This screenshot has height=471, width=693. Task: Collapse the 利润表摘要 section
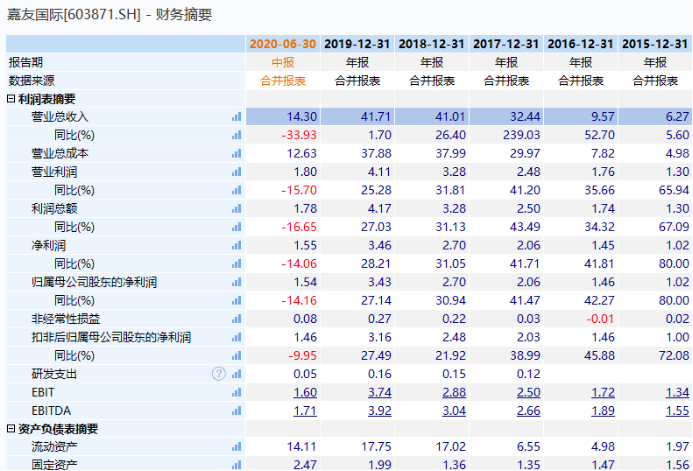[x=11, y=99]
